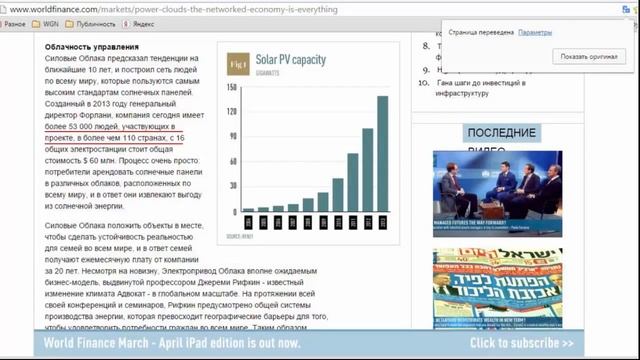Click the tallest bar in the Solar PV chart
Image resolution: width=640 pixels, height=360 pixels.
382,153
